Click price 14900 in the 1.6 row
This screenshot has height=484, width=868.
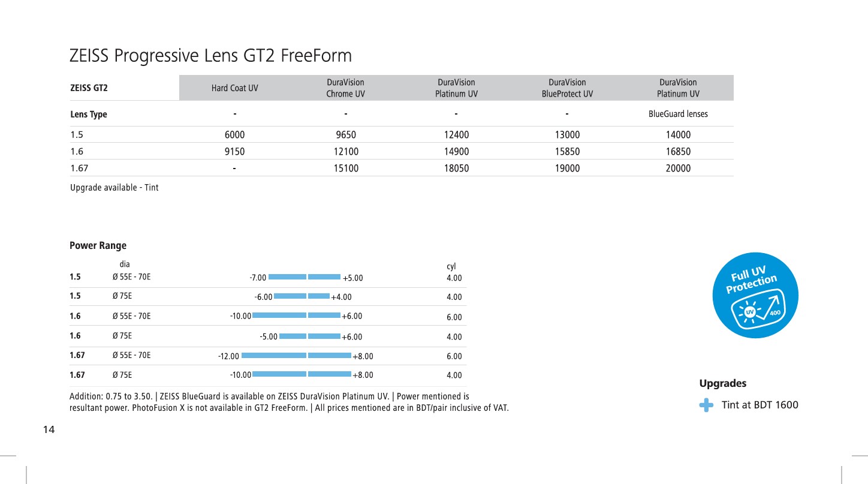tap(456, 152)
